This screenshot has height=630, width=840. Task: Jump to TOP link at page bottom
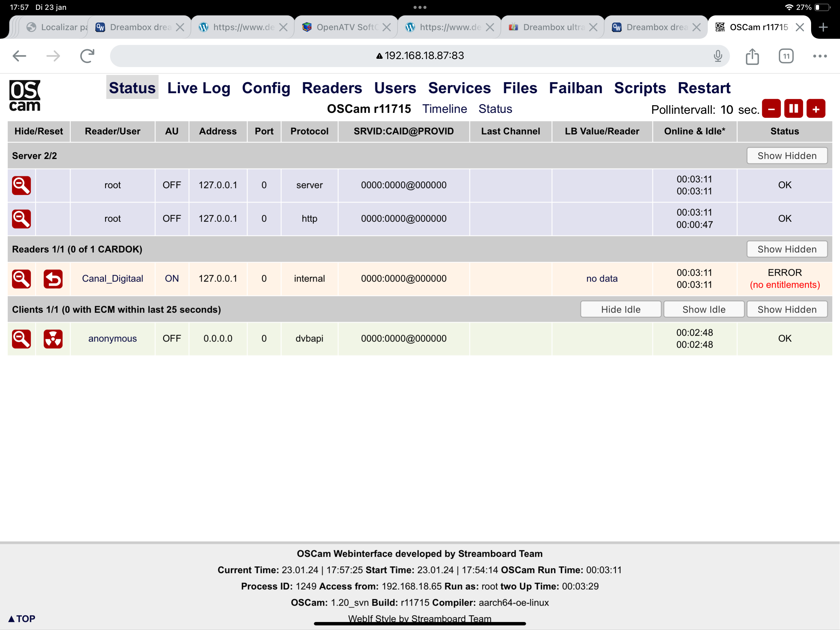pos(22,619)
